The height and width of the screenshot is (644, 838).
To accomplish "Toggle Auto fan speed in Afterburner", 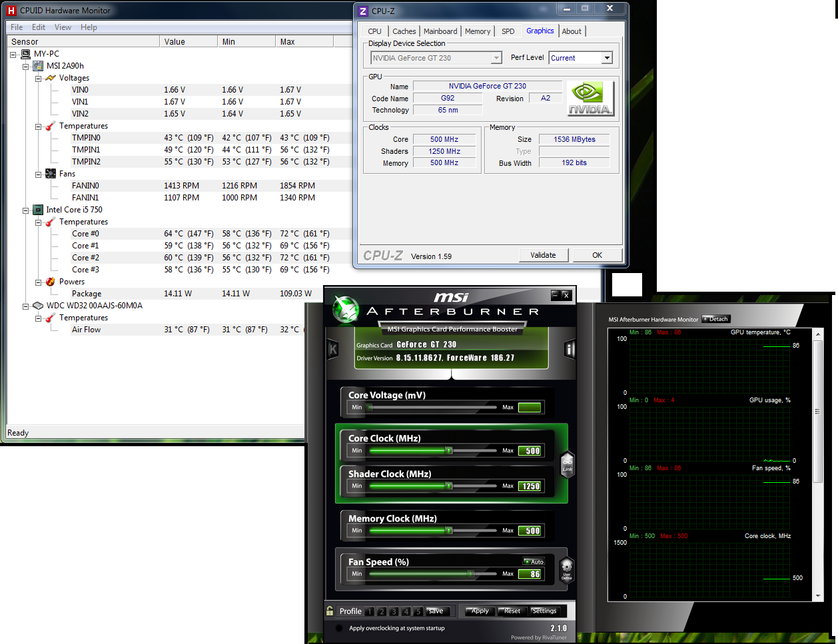I will [534, 562].
